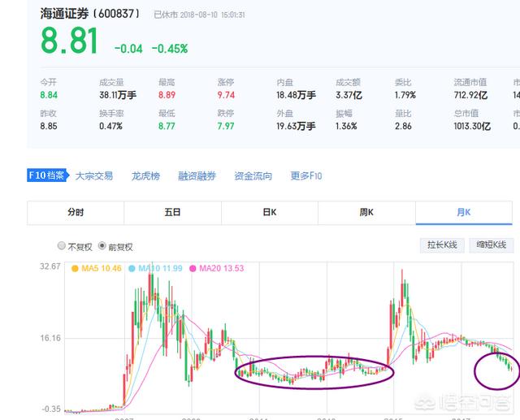
Task: Open the 周K chart tab
Action: (366, 213)
